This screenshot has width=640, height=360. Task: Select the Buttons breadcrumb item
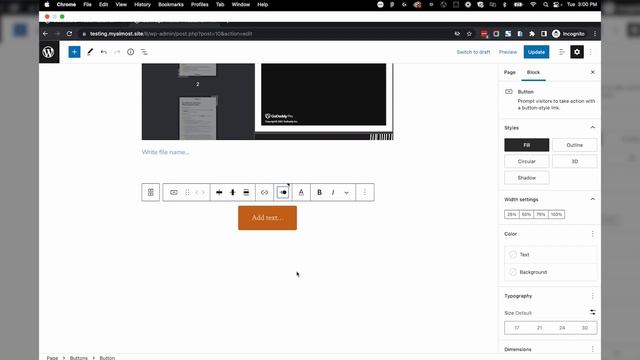[x=78, y=358]
